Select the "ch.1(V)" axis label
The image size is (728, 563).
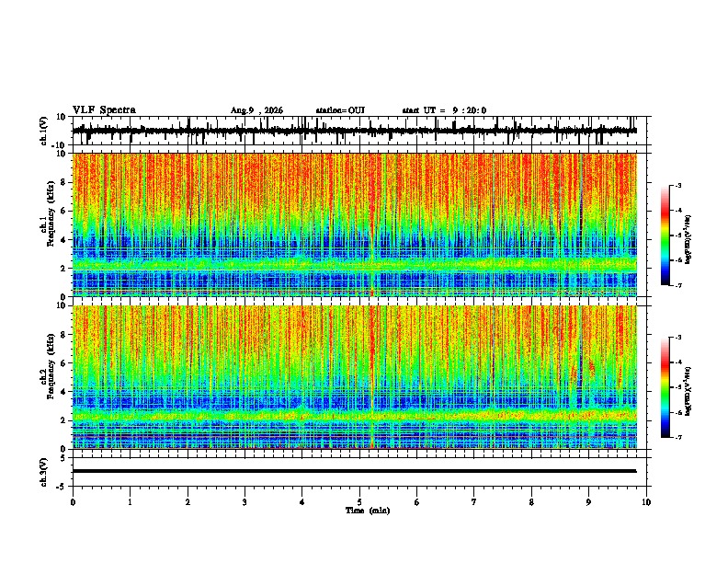tap(44, 131)
